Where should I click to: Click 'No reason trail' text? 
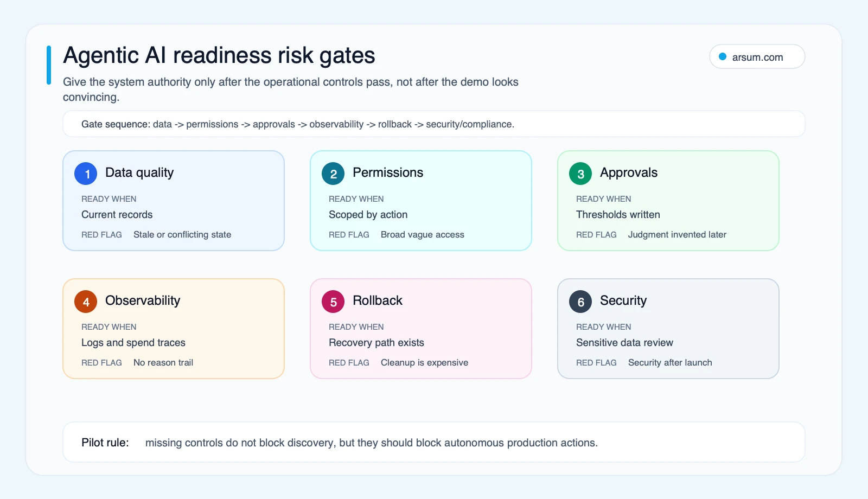tap(163, 363)
